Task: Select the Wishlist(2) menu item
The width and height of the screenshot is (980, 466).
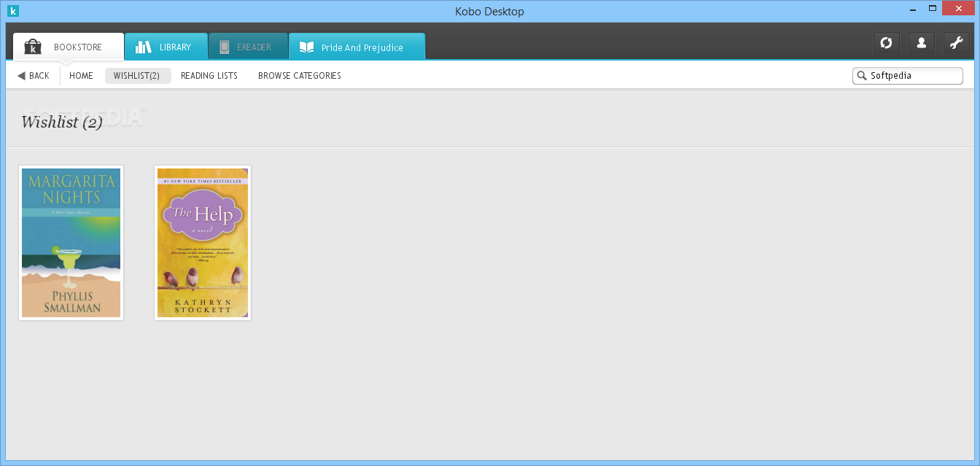Action: click(x=138, y=76)
